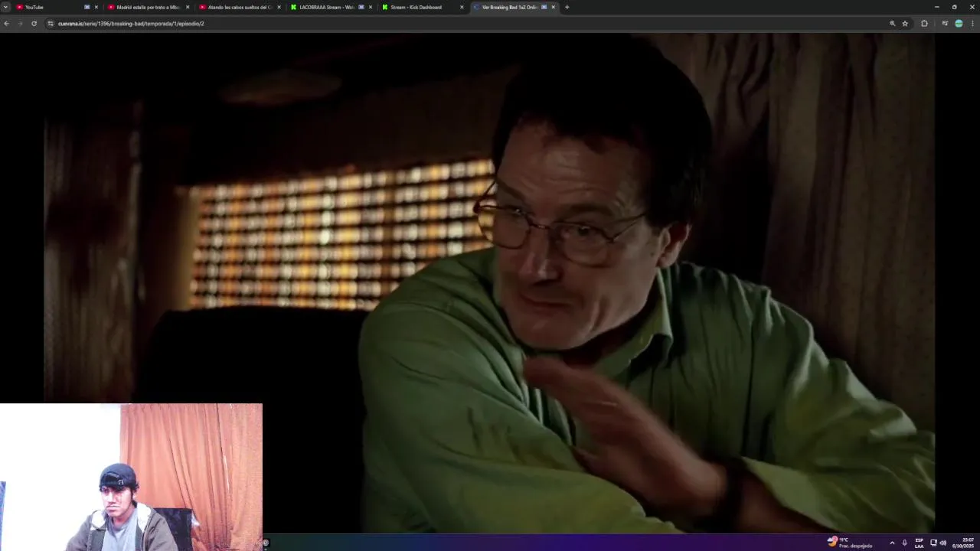Viewport: 980px width, 551px height.
Task: Open the Chrome three-dot menu
Action: pyautogui.click(x=972, y=24)
